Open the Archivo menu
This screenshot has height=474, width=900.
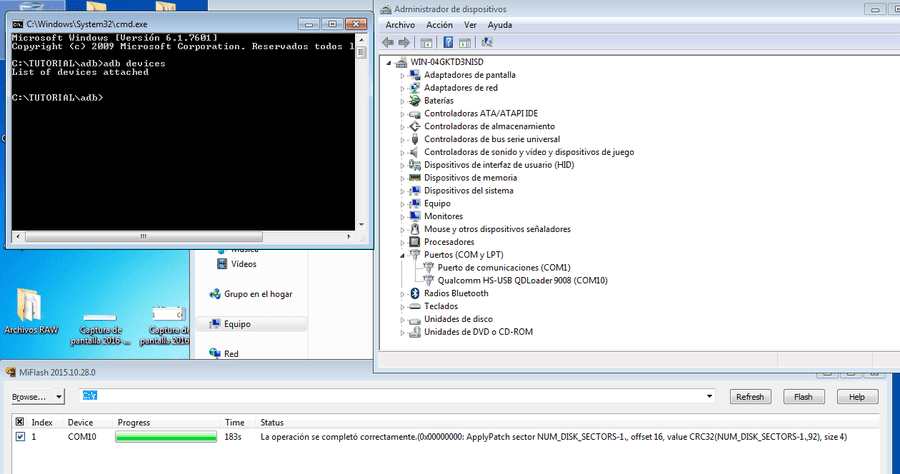point(400,25)
